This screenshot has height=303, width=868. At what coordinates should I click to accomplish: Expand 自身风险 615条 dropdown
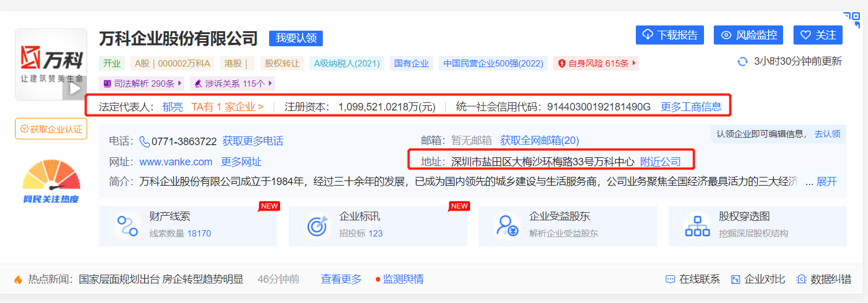tap(596, 63)
